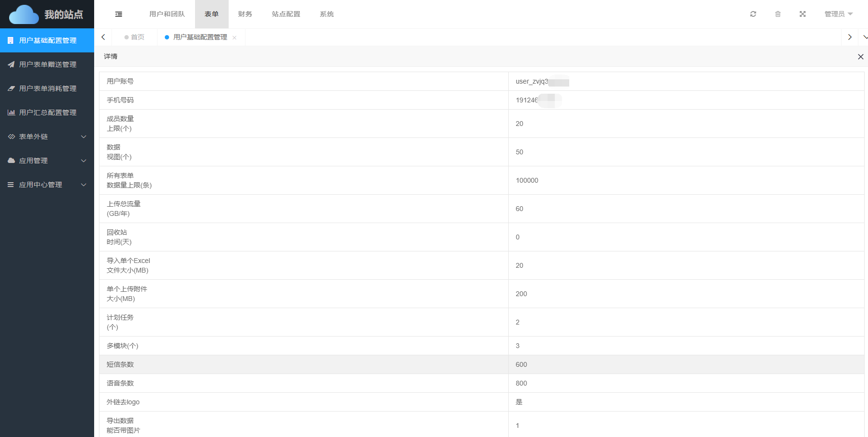
Task: Open 用户表单消耗管理 in sidebar
Action: [x=47, y=88]
